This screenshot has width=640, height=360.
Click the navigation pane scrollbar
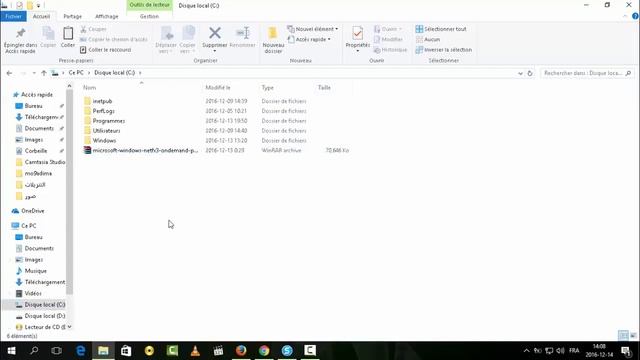point(69,193)
